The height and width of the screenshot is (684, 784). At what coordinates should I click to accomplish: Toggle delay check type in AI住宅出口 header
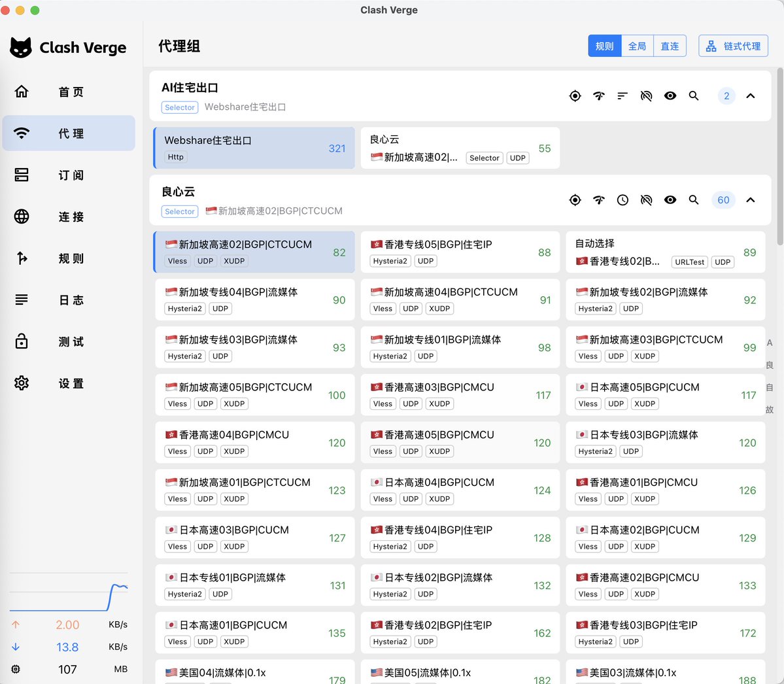(x=646, y=95)
